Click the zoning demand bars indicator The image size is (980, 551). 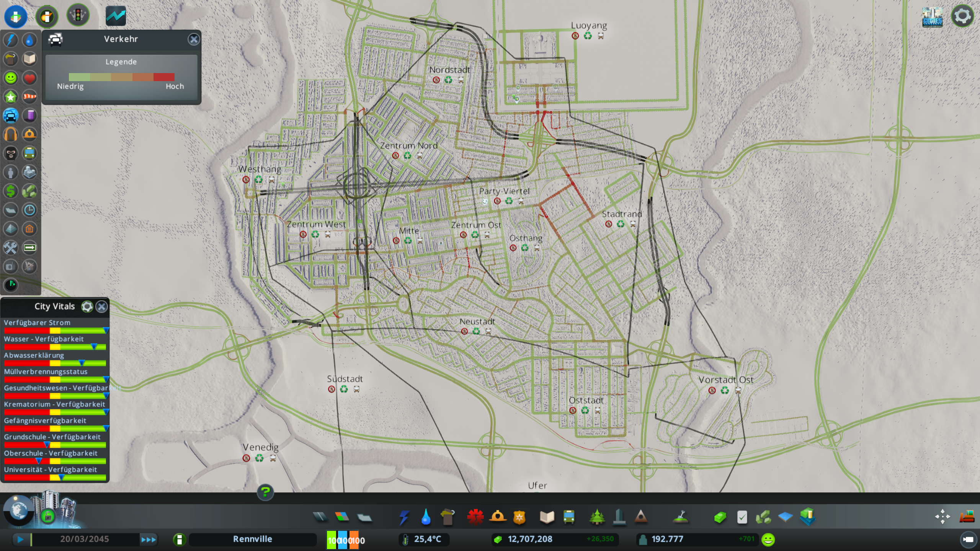pos(343,540)
